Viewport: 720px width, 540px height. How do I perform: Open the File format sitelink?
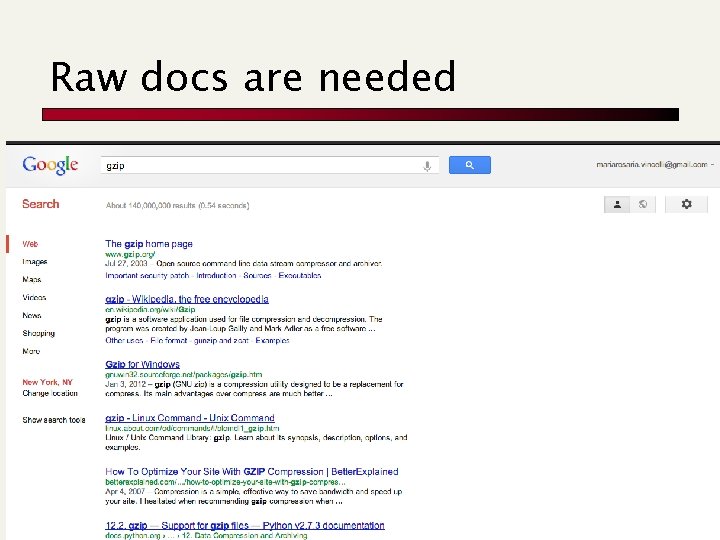(x=169, y=341)
